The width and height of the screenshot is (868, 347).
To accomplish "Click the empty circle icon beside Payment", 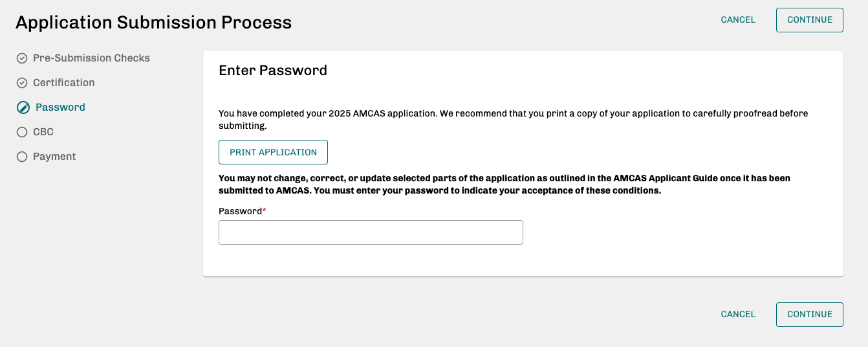I will (x=22, y=157).
